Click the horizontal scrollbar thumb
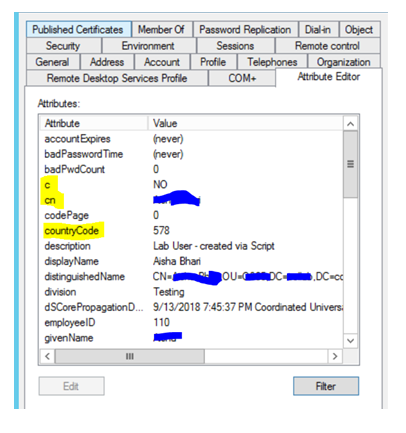Viewport: 406px width, 433px height. (x=130, y=356)
